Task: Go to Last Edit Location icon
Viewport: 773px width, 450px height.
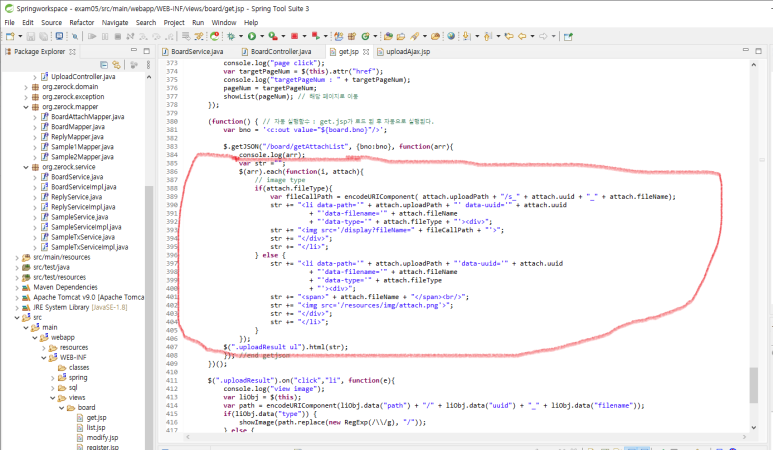Action: [509, 36]
